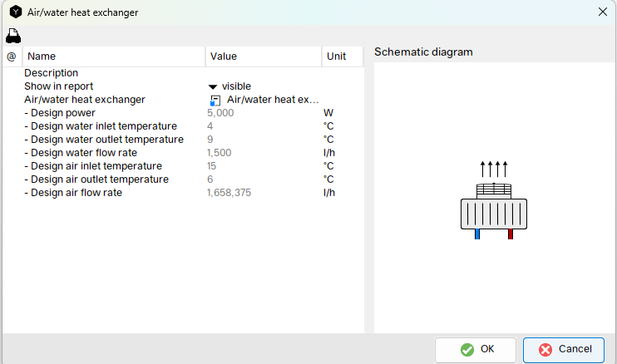Click the water flow rate value 1,500
This screenshot has width=617, height=364.
pyautogui.click(x=220, y=153)
